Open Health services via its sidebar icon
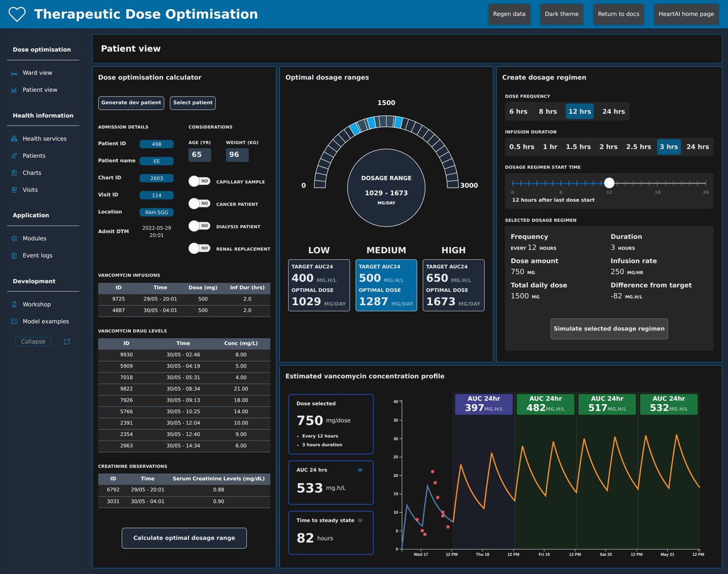 pos(13,138)
